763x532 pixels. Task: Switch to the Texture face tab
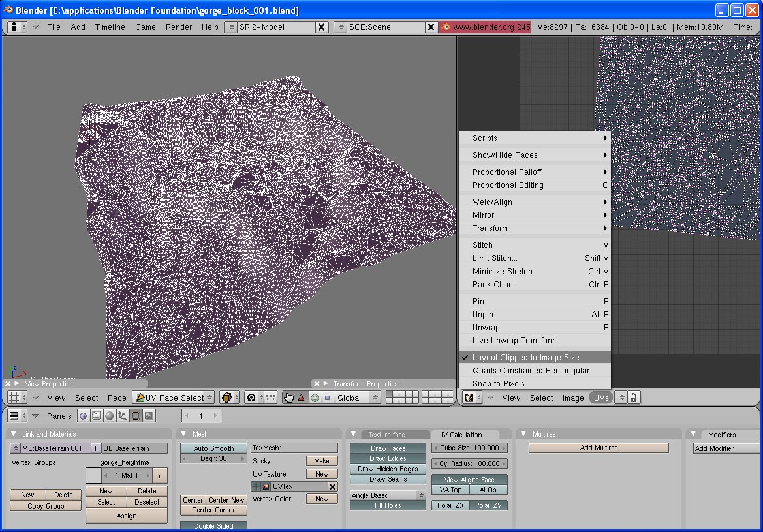tap(386, 435)
